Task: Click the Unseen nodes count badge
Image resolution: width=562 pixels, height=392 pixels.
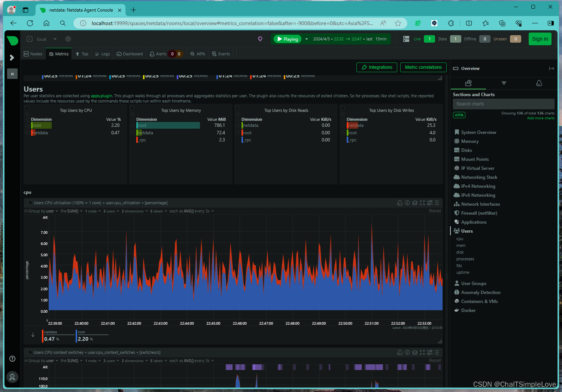Action: tap(516, 39)
